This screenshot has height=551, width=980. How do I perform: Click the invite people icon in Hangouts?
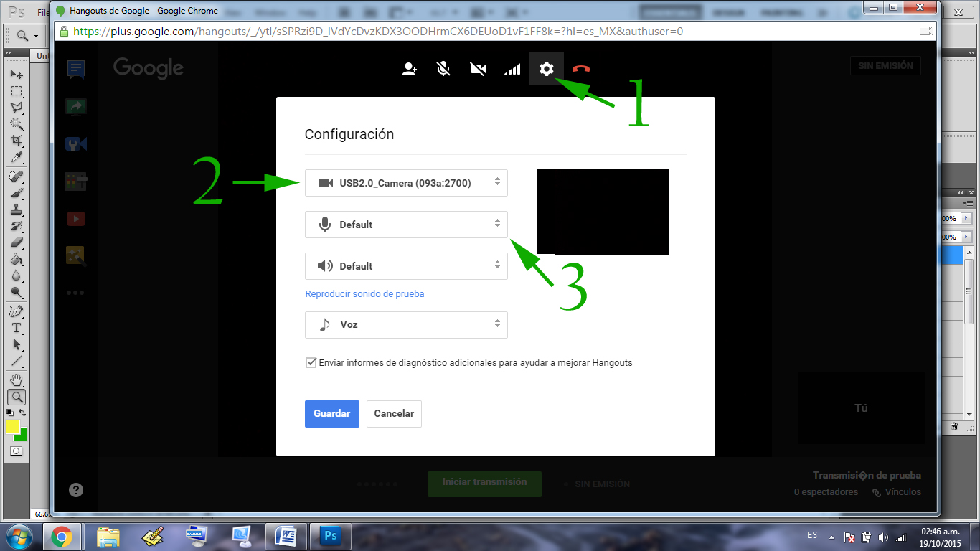tap(410, 69)
